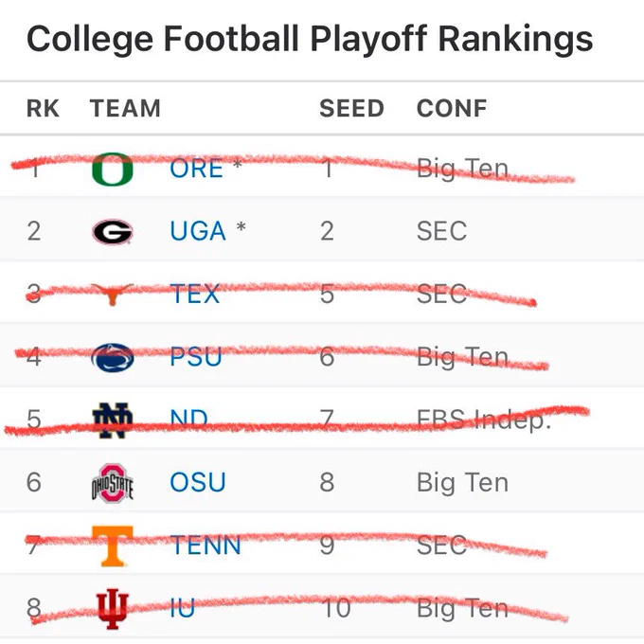The height and width of the screenshot is (644, 644).
Task: Click the Notre Dame ND logo
Action: [x=112, y=420]
